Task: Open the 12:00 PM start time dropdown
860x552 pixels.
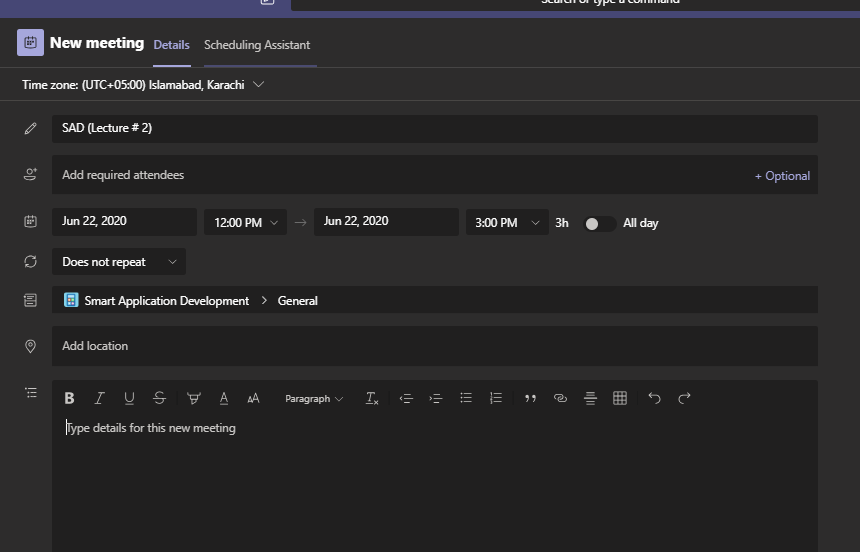Action: pos(245,222)
